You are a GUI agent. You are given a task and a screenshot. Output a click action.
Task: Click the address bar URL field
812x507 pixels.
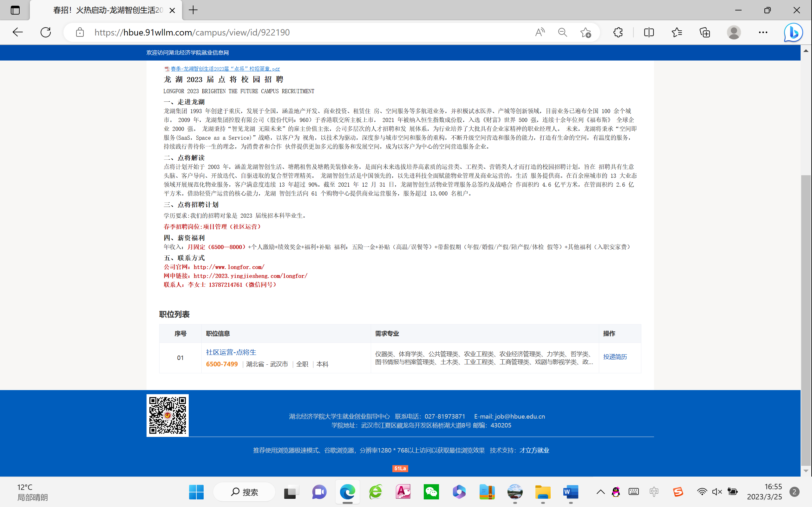coord(302,32)
